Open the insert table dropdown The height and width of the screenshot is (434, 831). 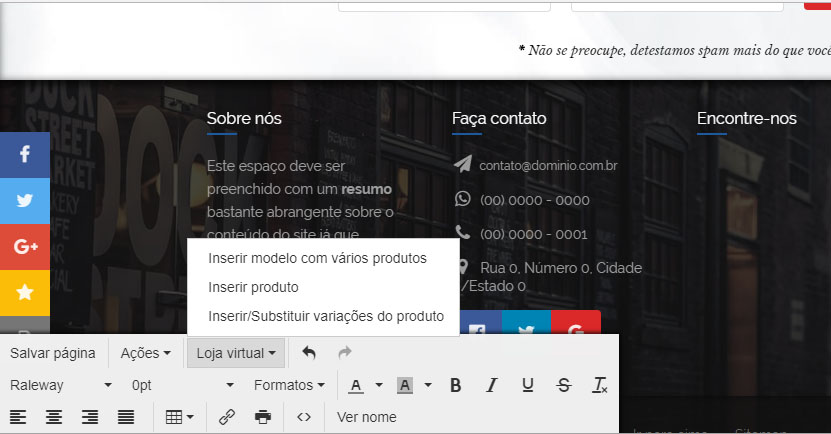pos(179,417)
